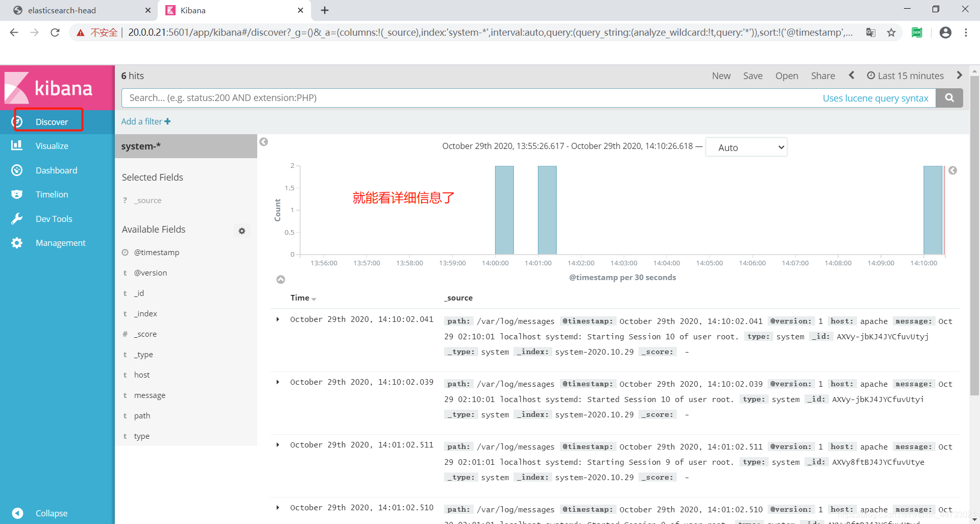Screen dimensions: 980x524
Task: Expand the 14:10:02.041 log row
Action: pyautogui.click(x=278, y=319)
